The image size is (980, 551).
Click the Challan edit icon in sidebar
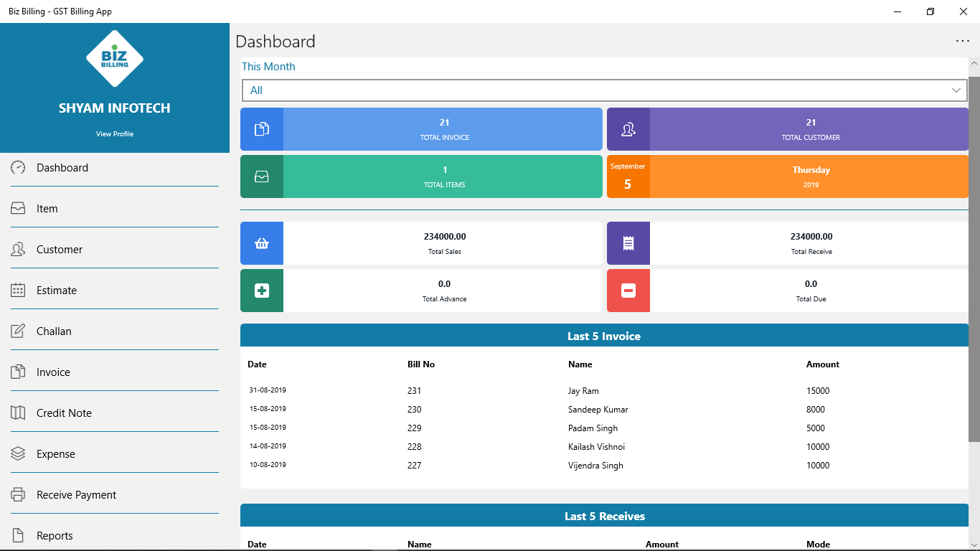click(x=18, y=331)
